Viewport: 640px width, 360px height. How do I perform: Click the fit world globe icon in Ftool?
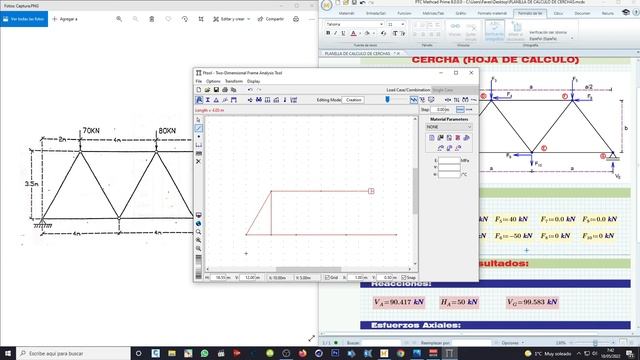pyautogui.click(x=198, y=224)
